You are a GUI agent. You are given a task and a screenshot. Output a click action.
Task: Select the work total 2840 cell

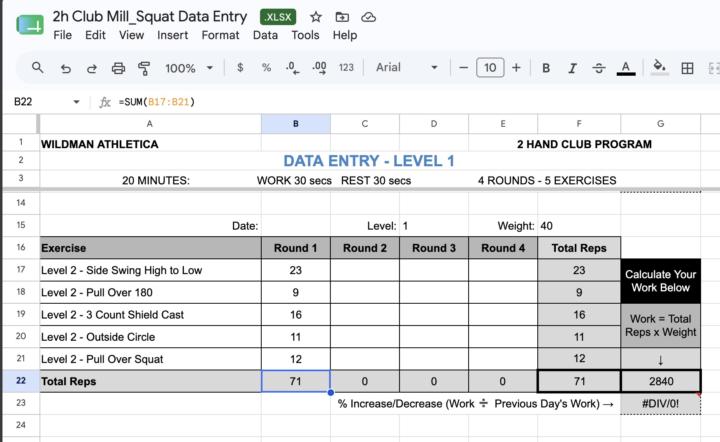pos(661,381)
